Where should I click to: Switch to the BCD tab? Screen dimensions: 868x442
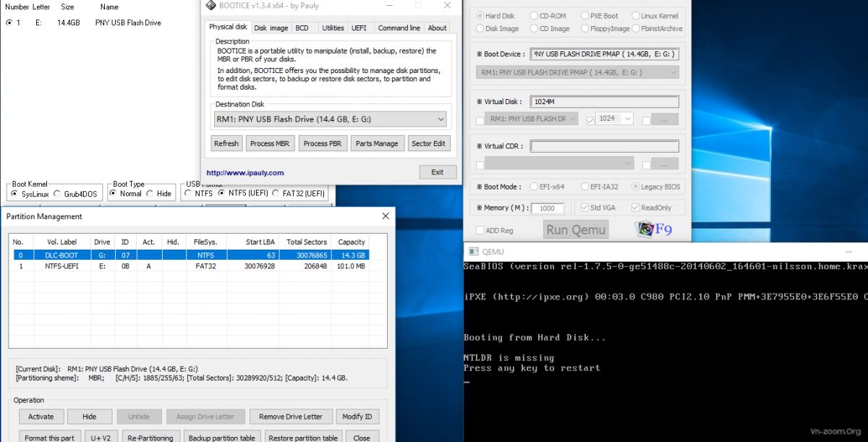(x=302, y=28)
